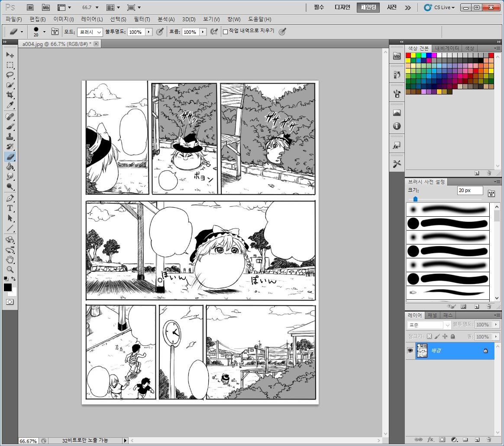The image size is (504, 446).
Task: Select the Paint Bucket tool
Action: [x=10, y=166]
